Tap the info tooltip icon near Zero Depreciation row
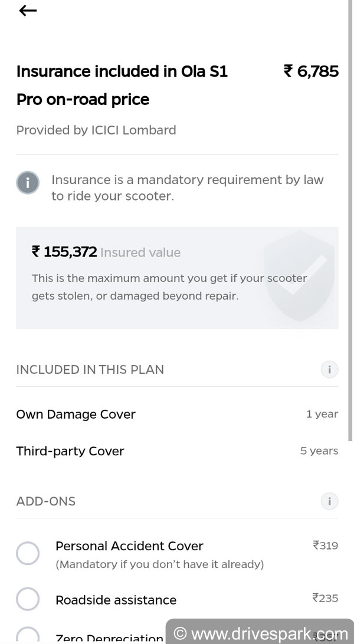 pyautogui.click(x=329, y=501)
